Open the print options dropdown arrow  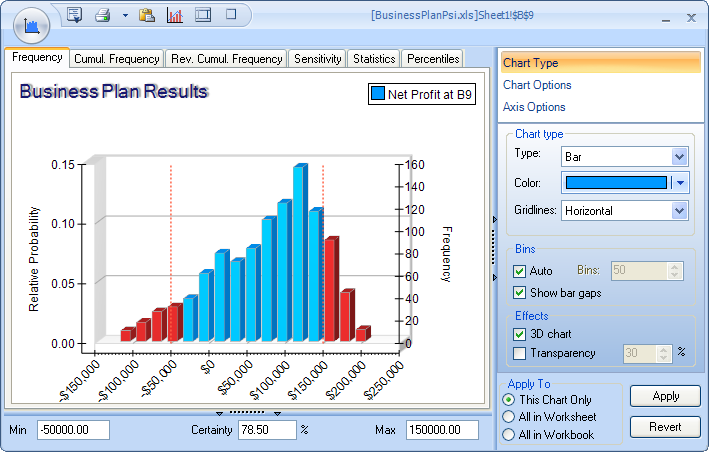click(x=124, y=16)
